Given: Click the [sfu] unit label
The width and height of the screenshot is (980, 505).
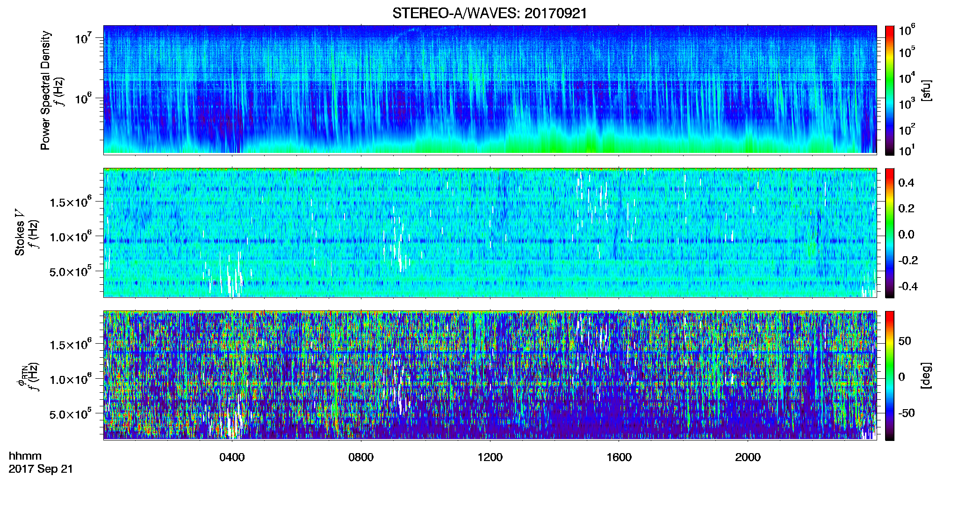Looking at the screenshot, I should coord(926,90).
